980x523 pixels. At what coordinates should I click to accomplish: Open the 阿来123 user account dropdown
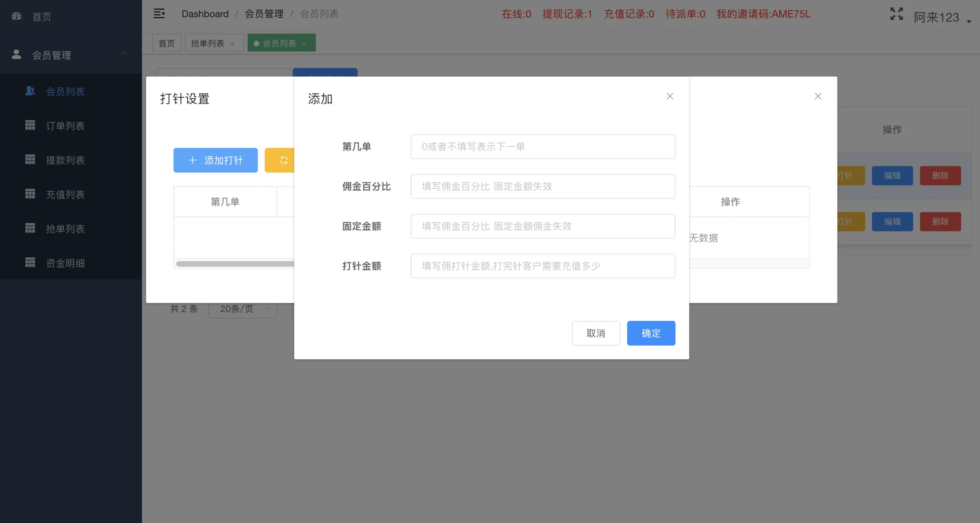point(939,17)
